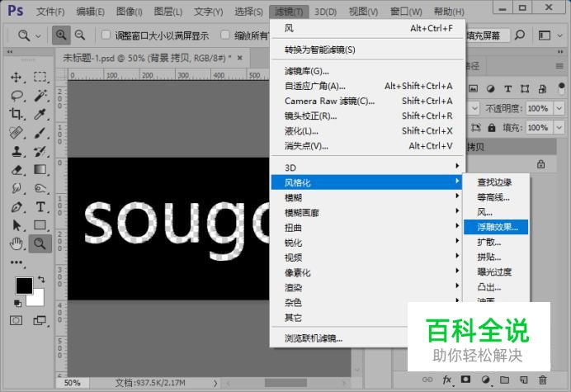Select the Pen tool

[17, 207]
